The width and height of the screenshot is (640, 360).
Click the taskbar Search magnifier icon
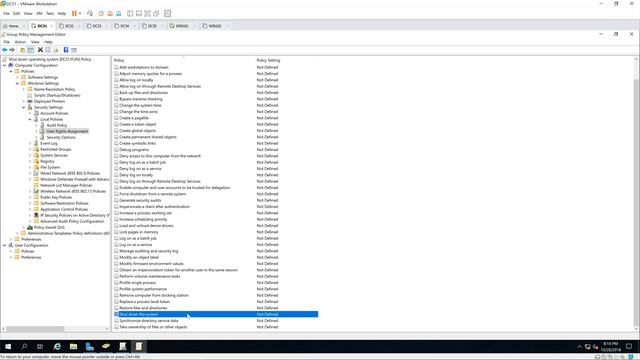point(24,347)
